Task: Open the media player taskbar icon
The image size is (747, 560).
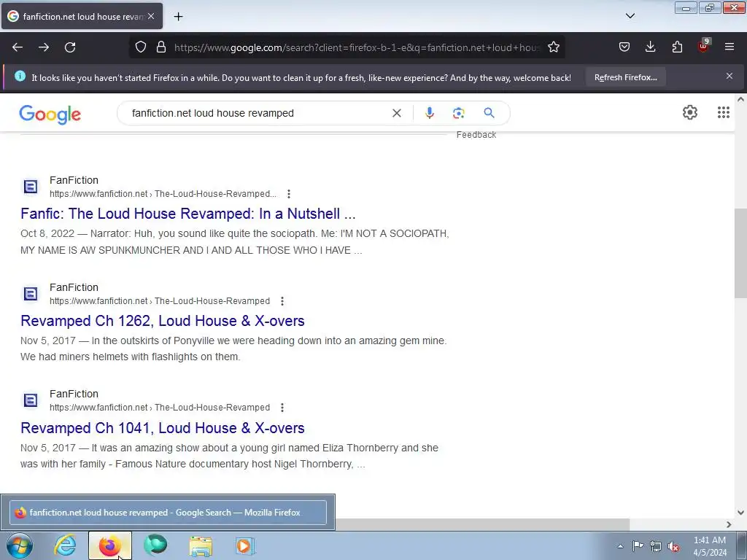Action: (x=245, y=545)
